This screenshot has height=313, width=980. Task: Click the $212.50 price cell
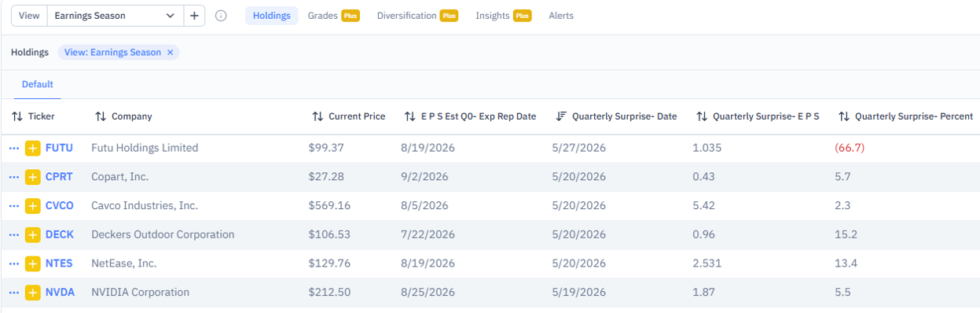(329, 293)
